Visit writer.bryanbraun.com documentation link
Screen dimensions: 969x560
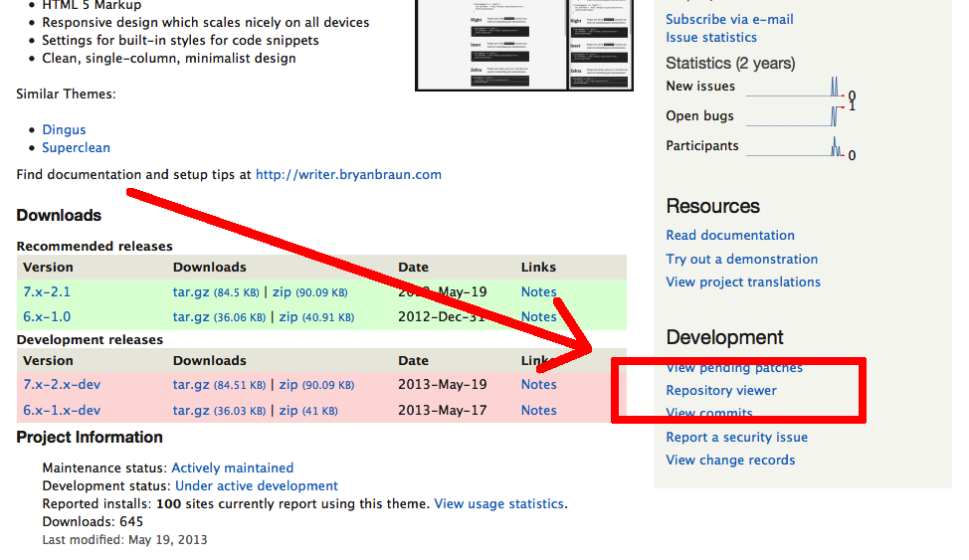coord(348,174)
